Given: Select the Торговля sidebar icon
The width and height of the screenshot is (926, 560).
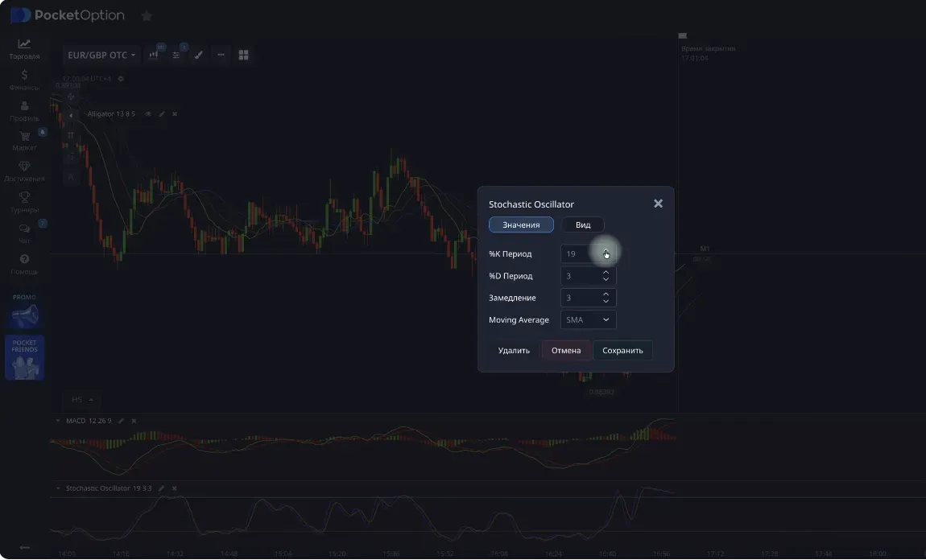Looking at the screenshot, I should coord(24,45).
